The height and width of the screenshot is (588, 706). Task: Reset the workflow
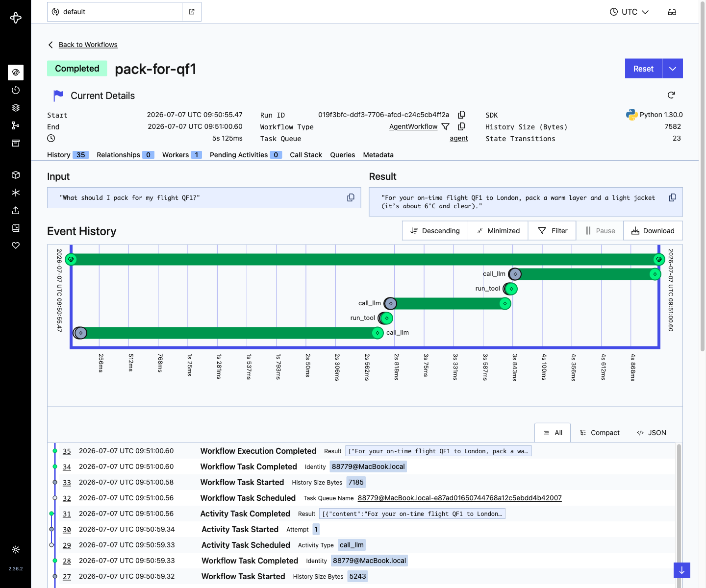click(x=643, y=69)
